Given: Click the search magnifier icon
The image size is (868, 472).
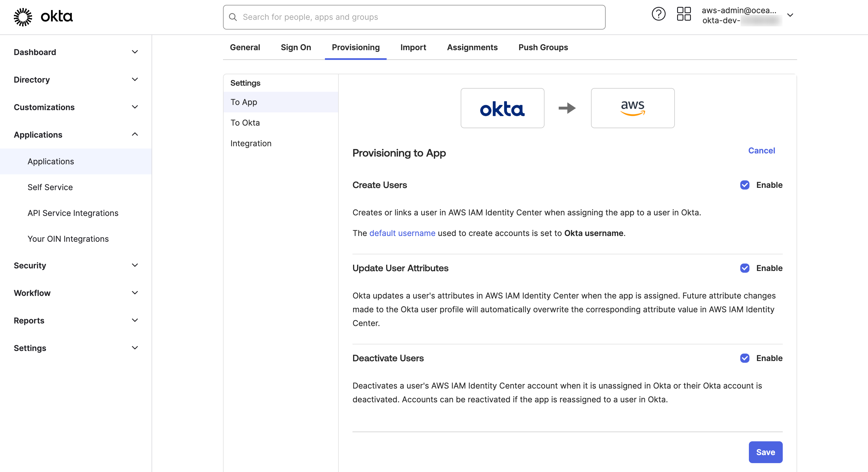Looking at the screenshot, I should 233,17.
